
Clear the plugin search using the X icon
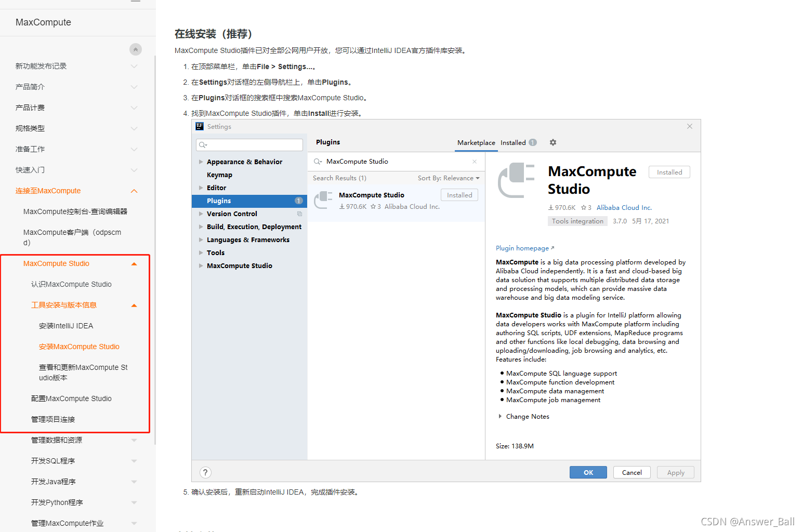coord(474,162)
